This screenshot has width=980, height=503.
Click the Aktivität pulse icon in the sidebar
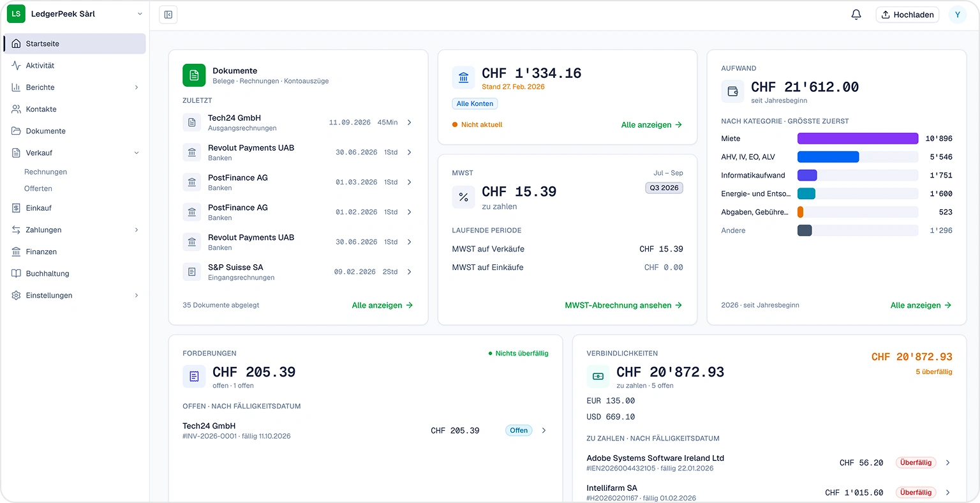coord(16,65)
